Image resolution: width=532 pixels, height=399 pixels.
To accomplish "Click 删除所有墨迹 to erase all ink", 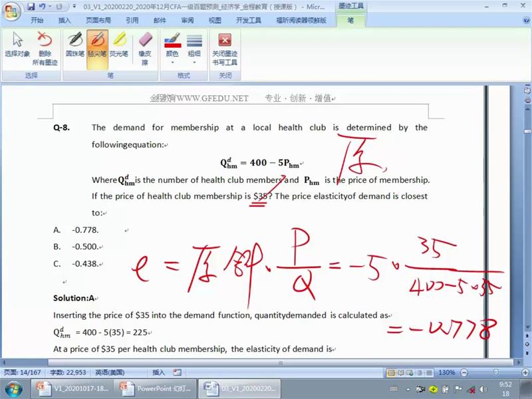I will [45, 49].
